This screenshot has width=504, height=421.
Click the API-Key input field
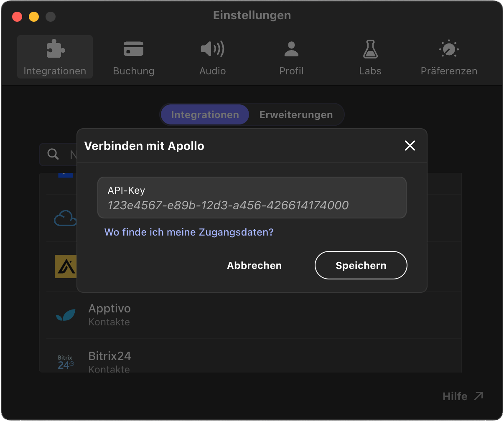pyautogui.click(x=252, y=198)
